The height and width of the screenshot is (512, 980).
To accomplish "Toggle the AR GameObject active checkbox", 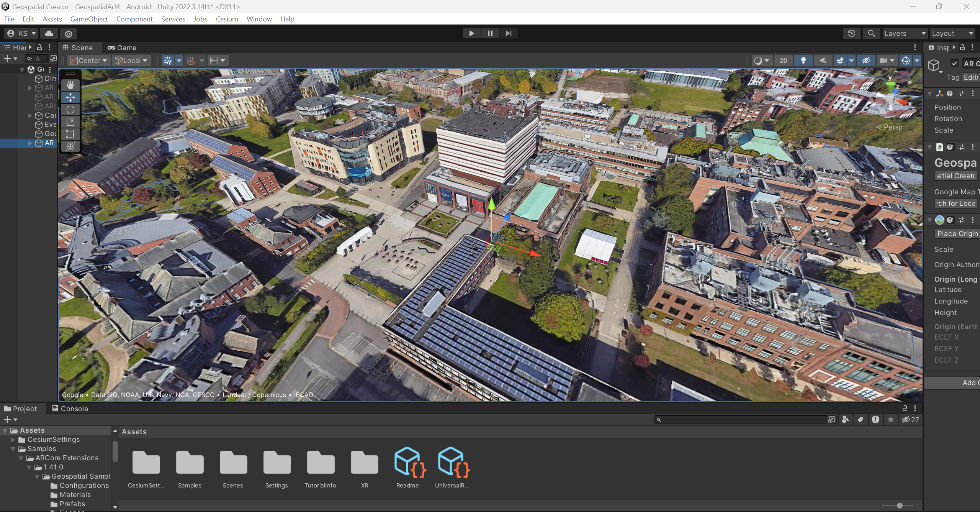I will click(954, 64).
